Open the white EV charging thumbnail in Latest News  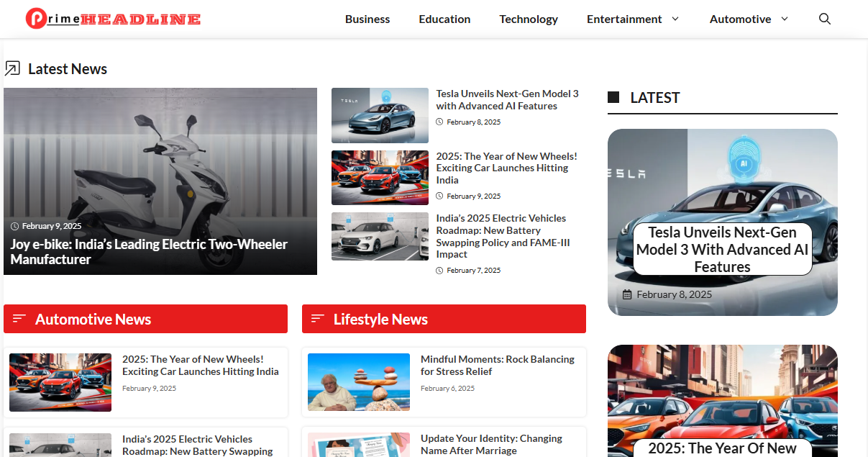pos(380,236)
